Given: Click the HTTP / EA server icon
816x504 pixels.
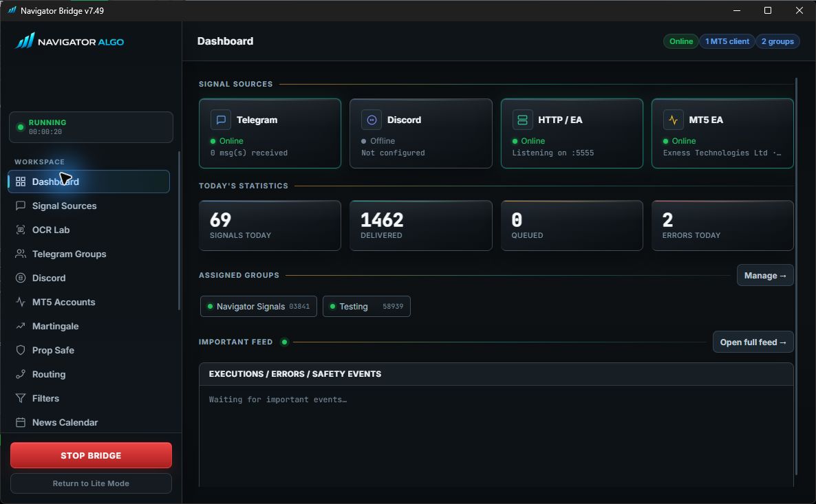Looking at the screenshot, I should point(522,120).
